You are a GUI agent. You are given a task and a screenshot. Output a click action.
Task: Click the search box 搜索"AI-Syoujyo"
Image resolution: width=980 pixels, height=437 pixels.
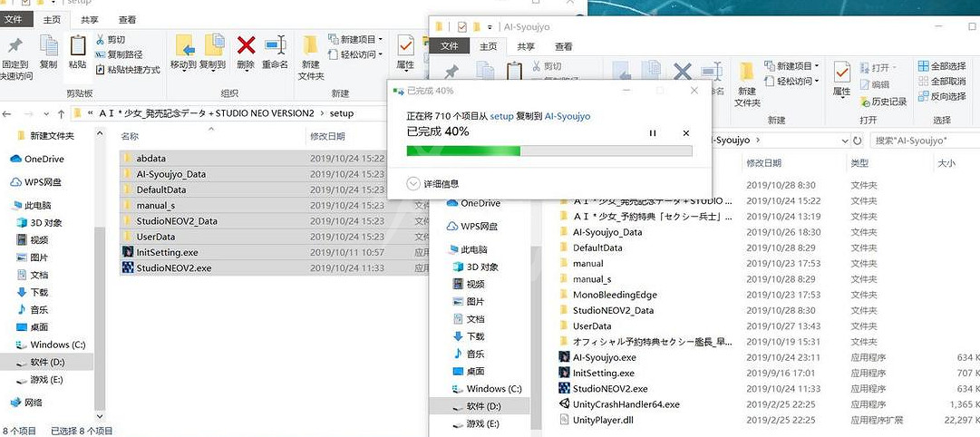(923, 141)
